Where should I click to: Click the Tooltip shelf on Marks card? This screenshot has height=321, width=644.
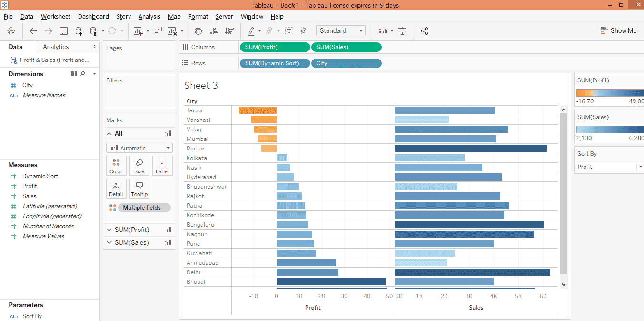(139, 189)
